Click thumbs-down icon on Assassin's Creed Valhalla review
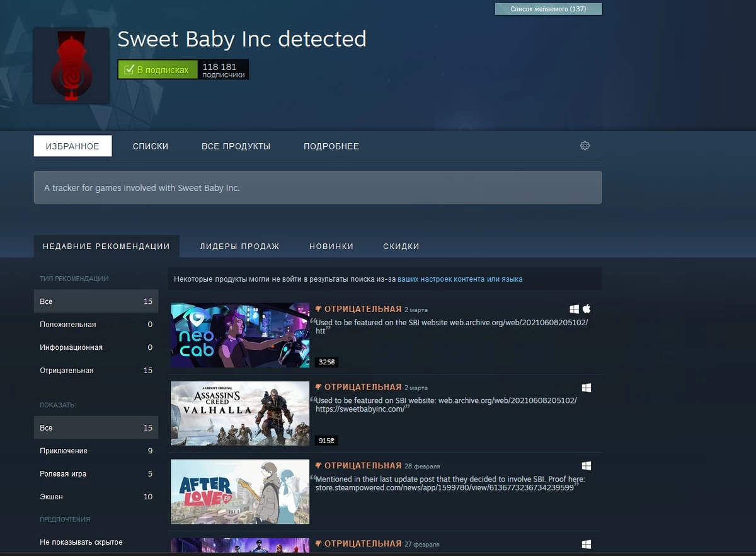Image resolution: width=756 pixels, height=556 pixels. coord(319,387)
